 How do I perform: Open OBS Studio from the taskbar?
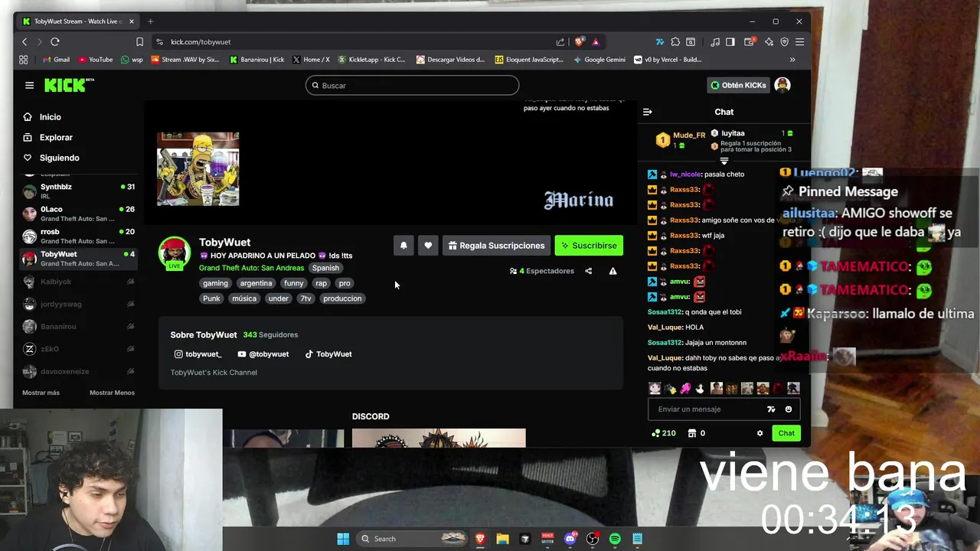tap(593, 539)
